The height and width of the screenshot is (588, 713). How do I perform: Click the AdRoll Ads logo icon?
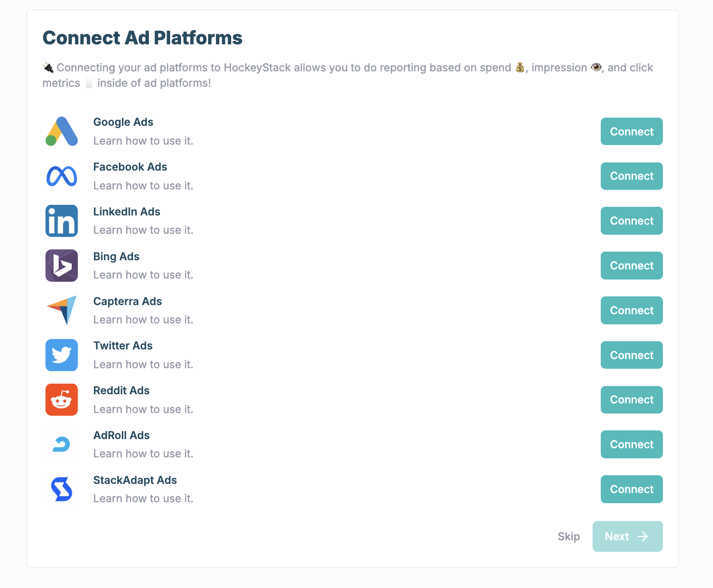tap(62, 444)
